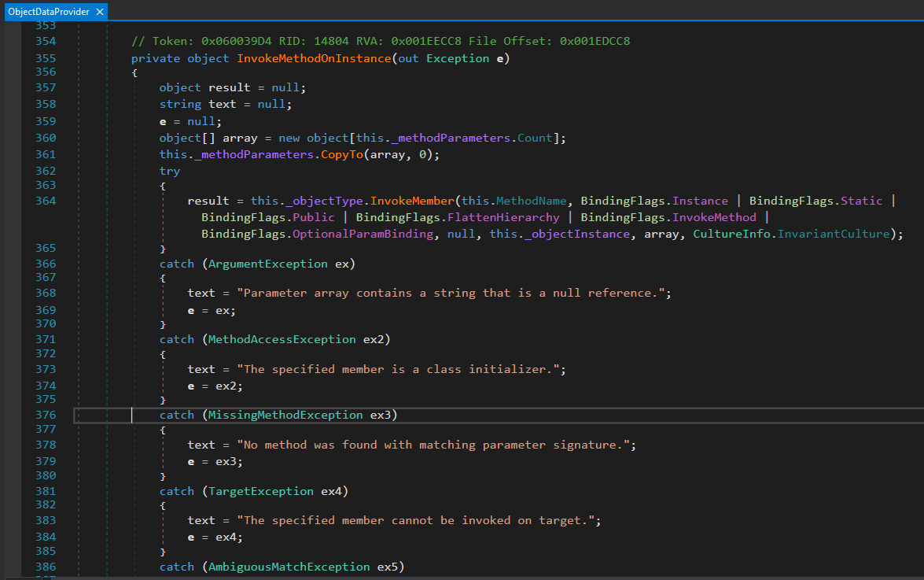Click line number 355 in the gutter
Image resolution: width=924 pixels, height=580 pixels.
click(46, 58)
